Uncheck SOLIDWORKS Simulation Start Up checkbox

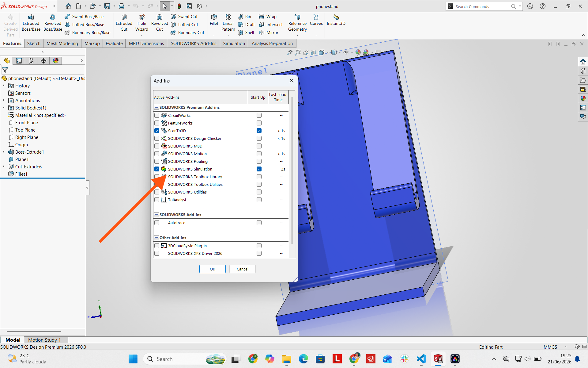(x=259, y=169)
